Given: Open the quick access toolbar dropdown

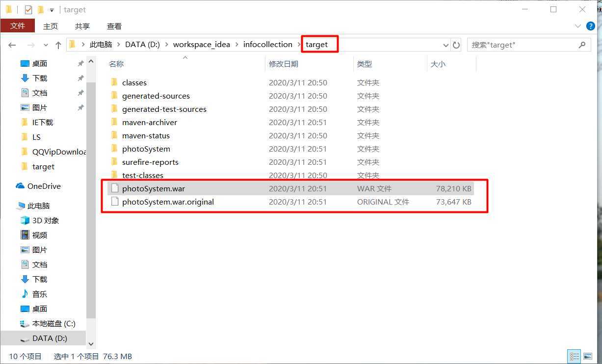Looking at the screenshot, I should (x=52, y=10).
